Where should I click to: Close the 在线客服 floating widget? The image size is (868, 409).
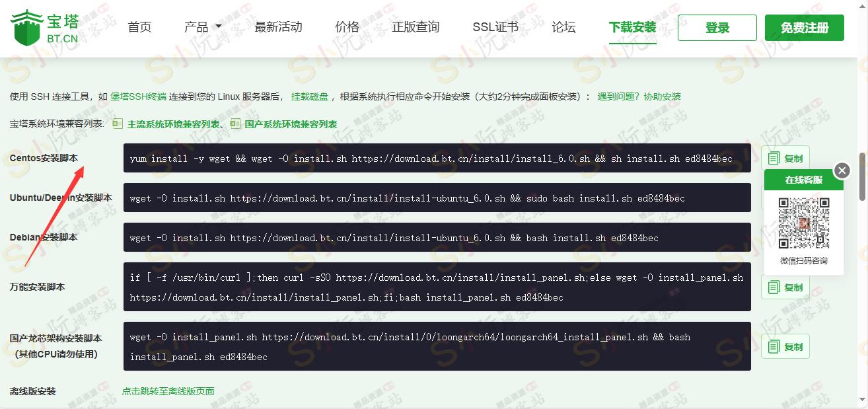point(842,170)
